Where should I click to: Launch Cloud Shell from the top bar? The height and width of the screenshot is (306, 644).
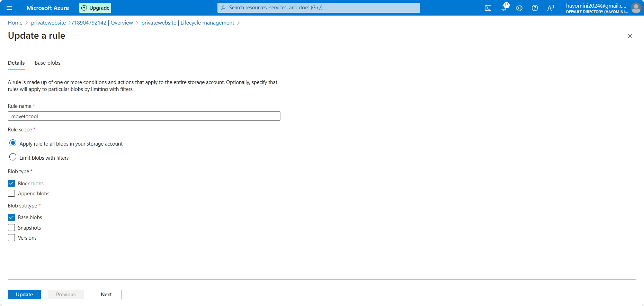tap(488, 8)
